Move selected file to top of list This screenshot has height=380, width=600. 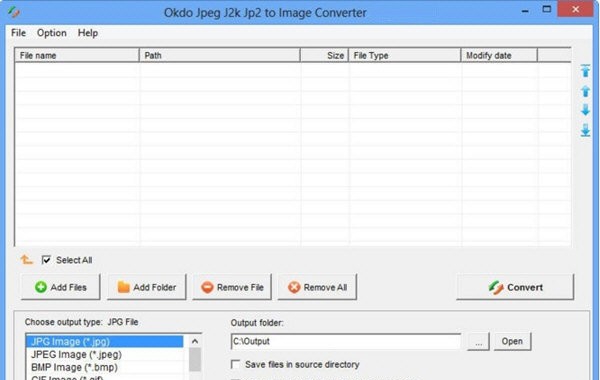[585, 71]
